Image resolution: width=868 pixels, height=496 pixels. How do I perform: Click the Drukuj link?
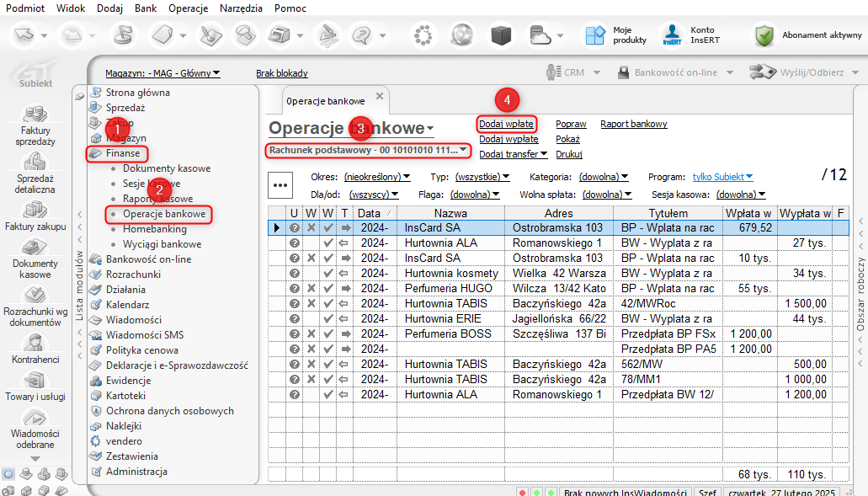569,154
